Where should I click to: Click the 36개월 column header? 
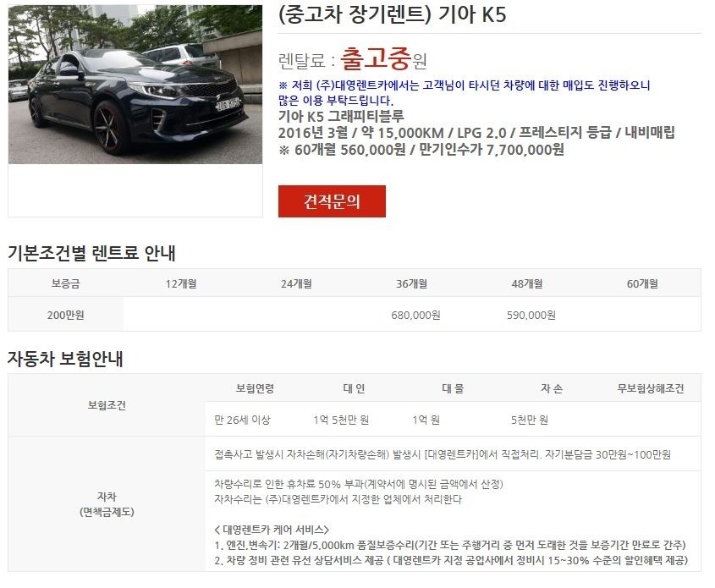pyautogui.click(x=412, y=283)
